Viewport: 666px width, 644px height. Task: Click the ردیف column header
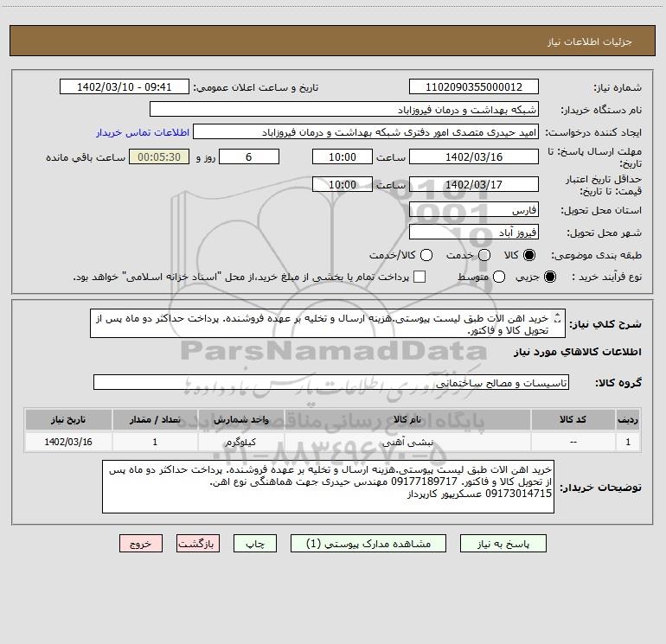click(628, 420)
